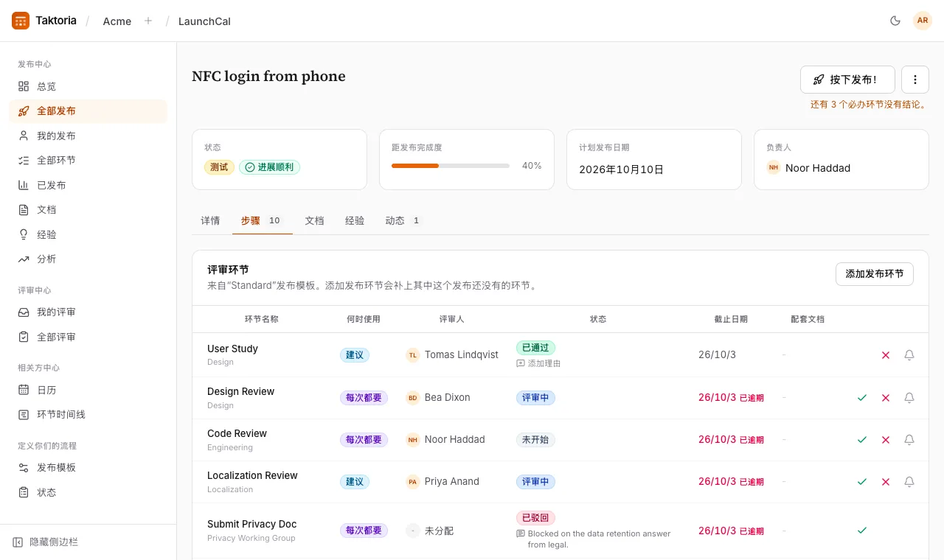The width and height of the screenshot is (944, 560).
Task: Click 添加发布环节 button
Action: coord(875,274)
